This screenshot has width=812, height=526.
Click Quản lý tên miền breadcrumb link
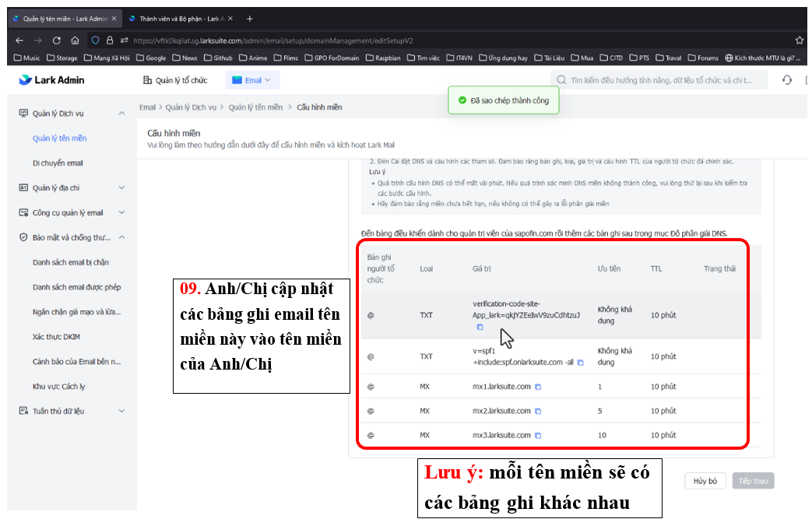255,107
